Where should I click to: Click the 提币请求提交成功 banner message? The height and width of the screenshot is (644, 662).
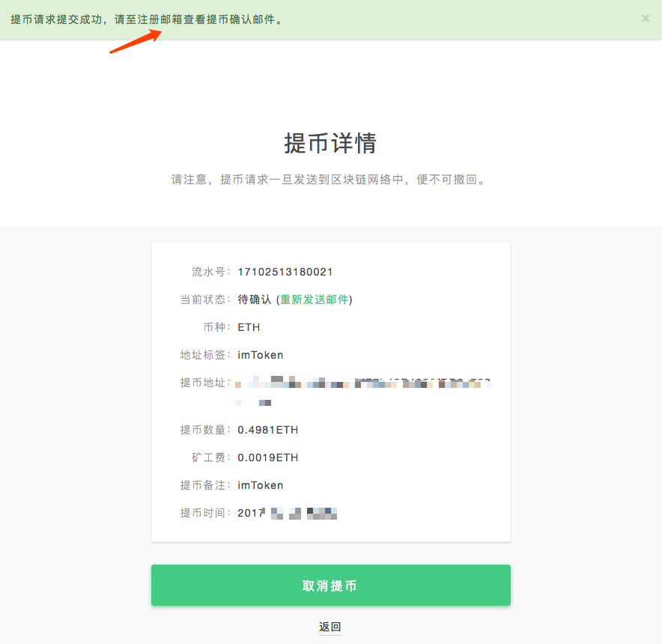[x=147, y=19]
